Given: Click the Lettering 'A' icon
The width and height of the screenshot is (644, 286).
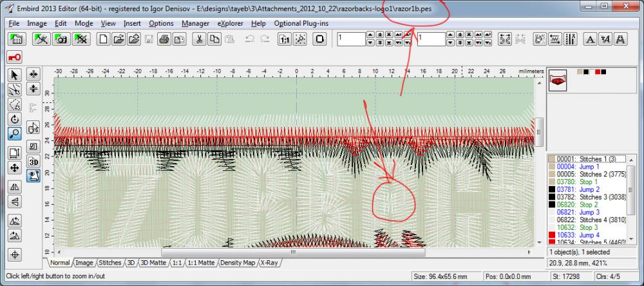Looking at the screenshot, I should click(590, 39).
